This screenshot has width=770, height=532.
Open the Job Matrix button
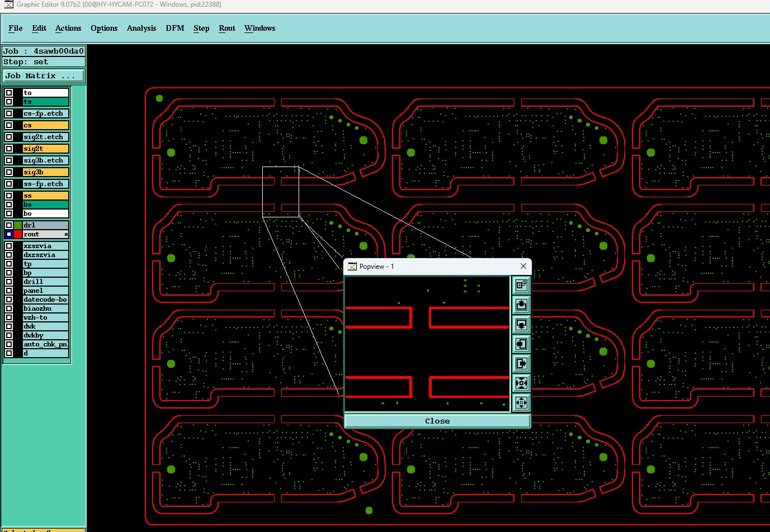[44, 75]
